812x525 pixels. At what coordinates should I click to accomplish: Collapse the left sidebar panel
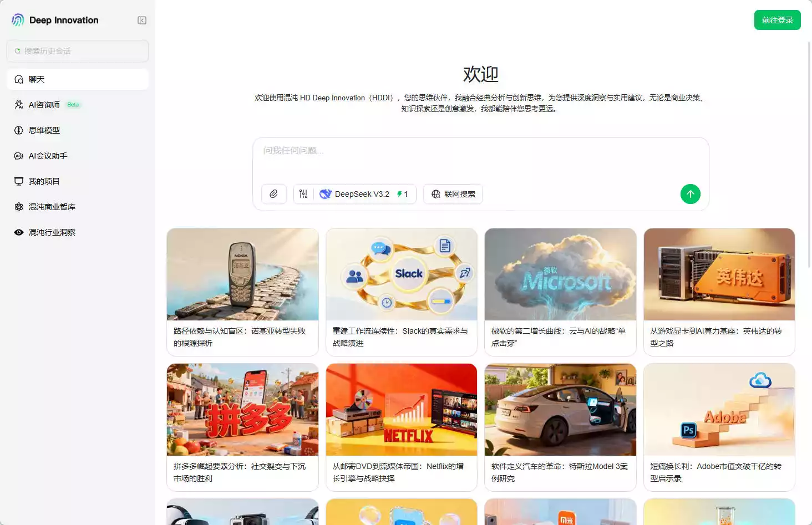point(142,21)
